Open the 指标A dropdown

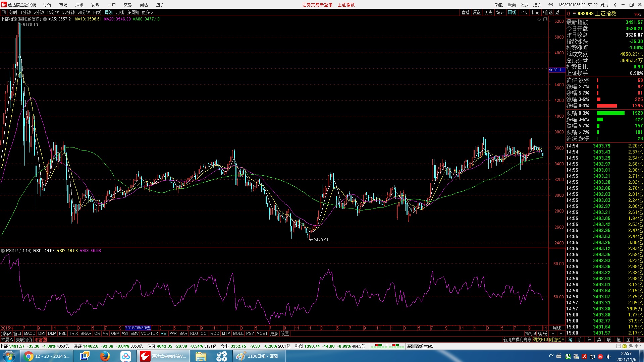pos(6,334)
